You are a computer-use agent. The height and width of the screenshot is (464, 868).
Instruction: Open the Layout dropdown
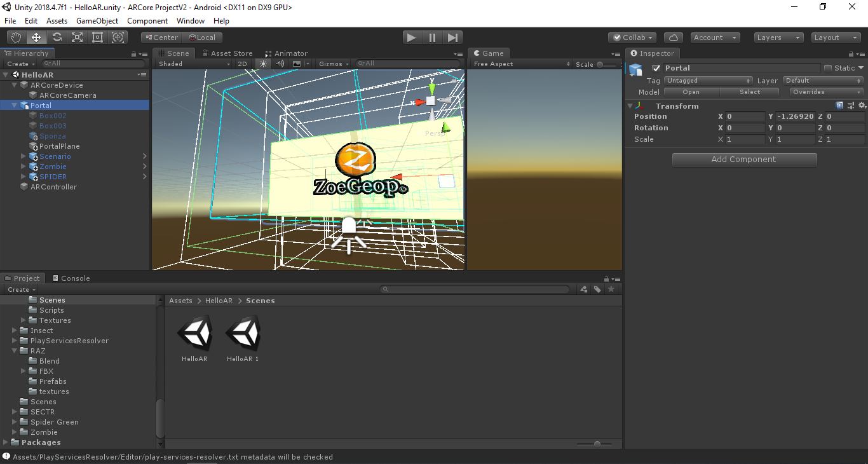coord(836,38)
